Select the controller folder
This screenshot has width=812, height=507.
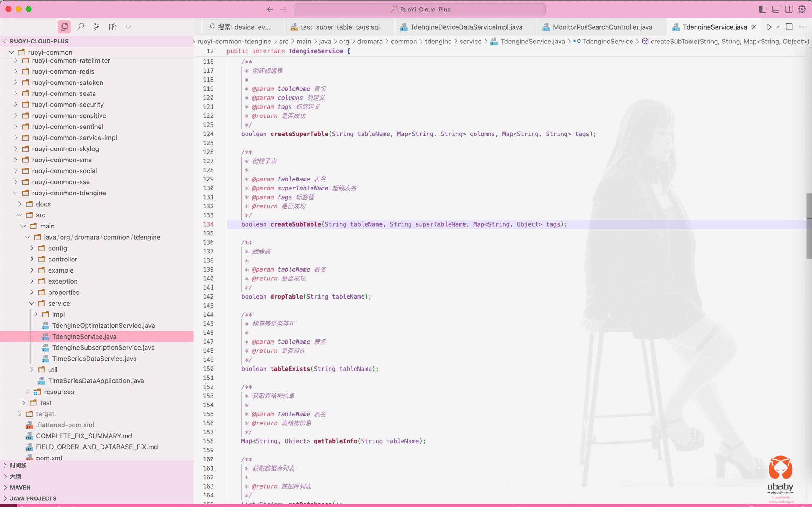point(97,259)
